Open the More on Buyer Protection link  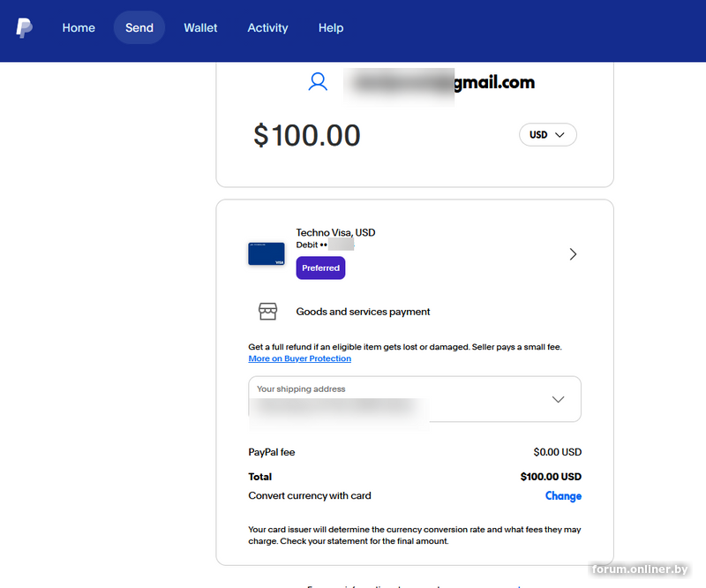[300, 359]
